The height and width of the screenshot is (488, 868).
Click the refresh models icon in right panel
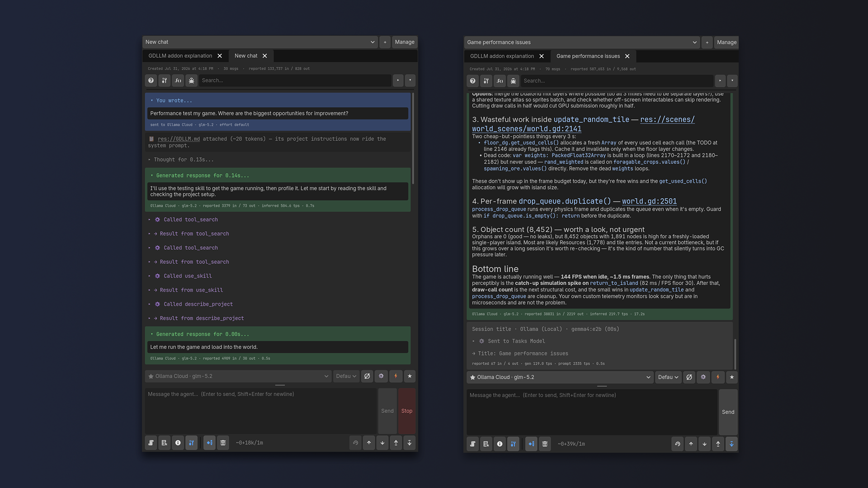click(x=689, y=377)
